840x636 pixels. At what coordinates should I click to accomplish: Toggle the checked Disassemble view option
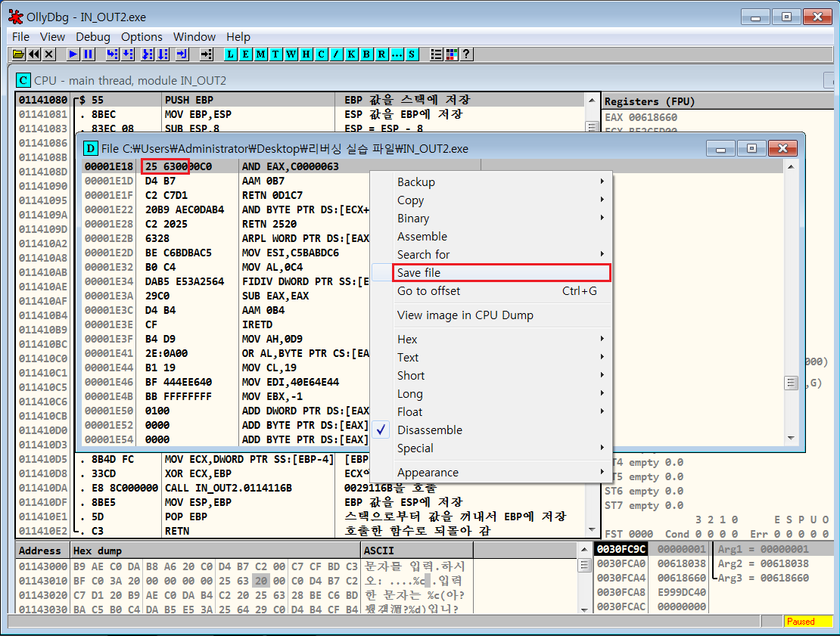pyautogui.click(x=491, y=430)
